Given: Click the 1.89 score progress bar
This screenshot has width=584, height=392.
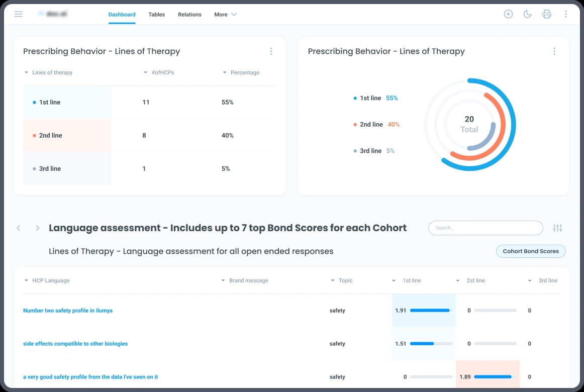Looking at the screenshot, I should pyautogui.click(x=495, y=377).
